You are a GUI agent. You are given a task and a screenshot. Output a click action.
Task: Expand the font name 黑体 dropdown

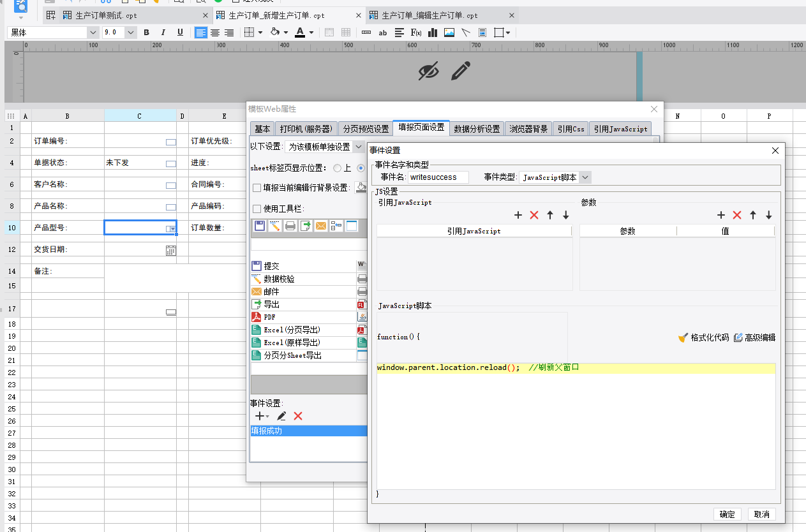click(93, 33)
